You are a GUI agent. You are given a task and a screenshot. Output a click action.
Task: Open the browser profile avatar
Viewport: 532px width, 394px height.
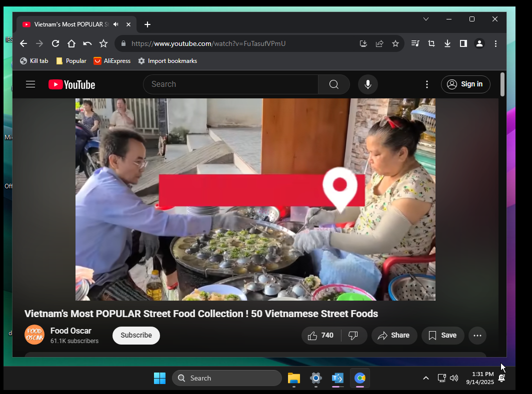click(x=479, y=44)
